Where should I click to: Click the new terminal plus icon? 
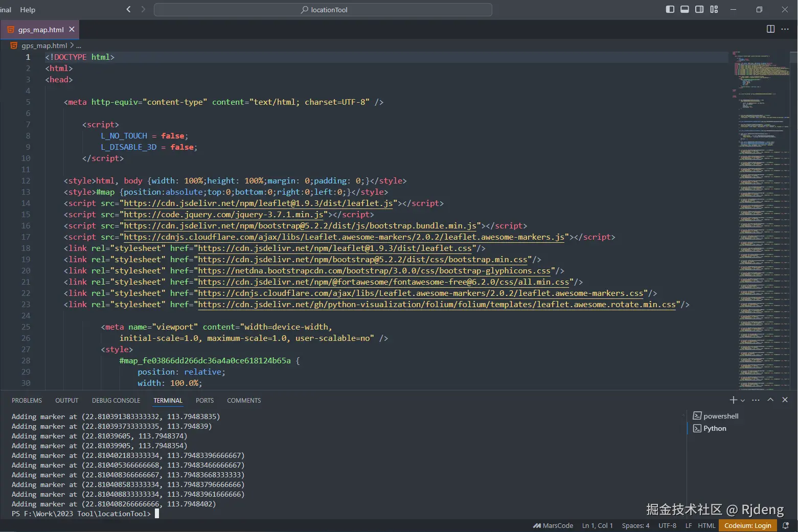(x=733, y=400)
